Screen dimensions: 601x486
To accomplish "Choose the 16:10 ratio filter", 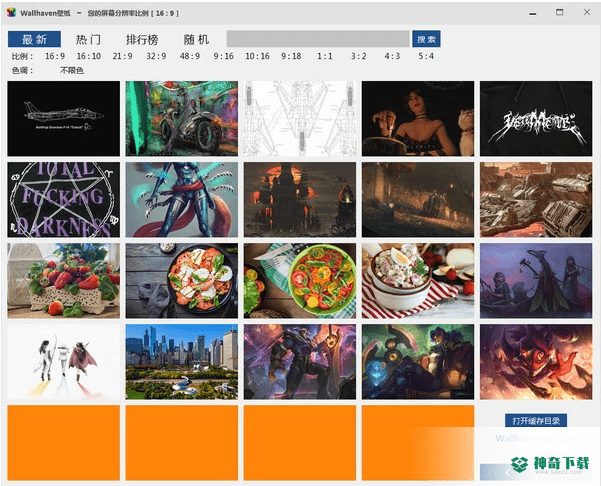I will coord(89,56).
